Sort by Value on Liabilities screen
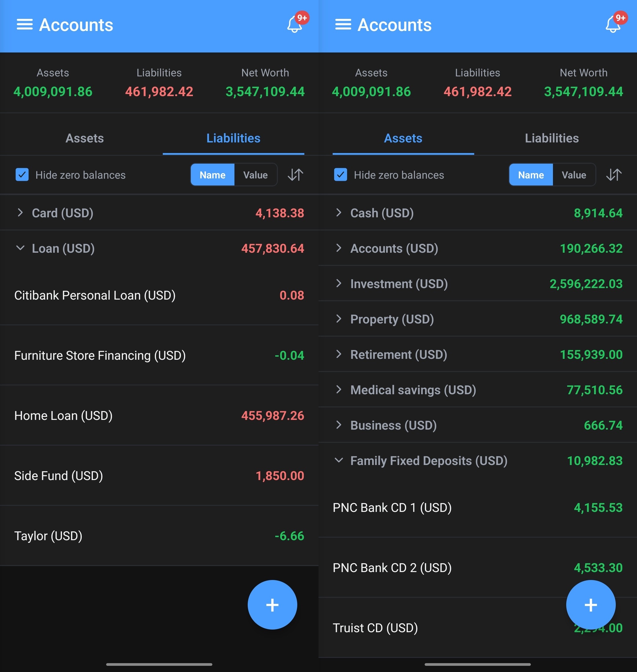This screenshot has width=637, height=672. pyautogui.click(x=256, y=175)
